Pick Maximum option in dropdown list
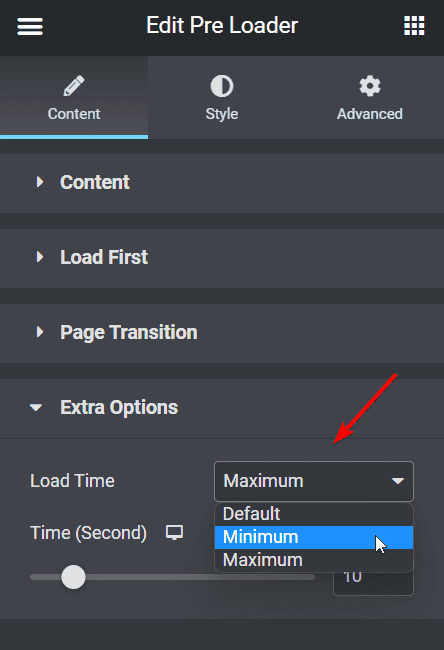Image resolution: width=444 pixels, height=650 pixels. (314, 560)
